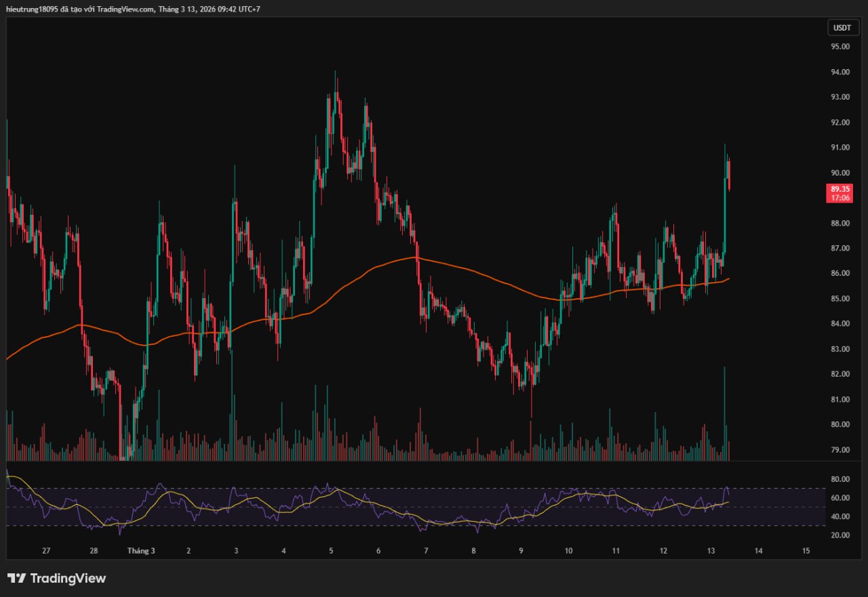Click the 15 date on time axis
This screenshot has height=597, width=868.
pyautogui.click(x=806, y=551)
